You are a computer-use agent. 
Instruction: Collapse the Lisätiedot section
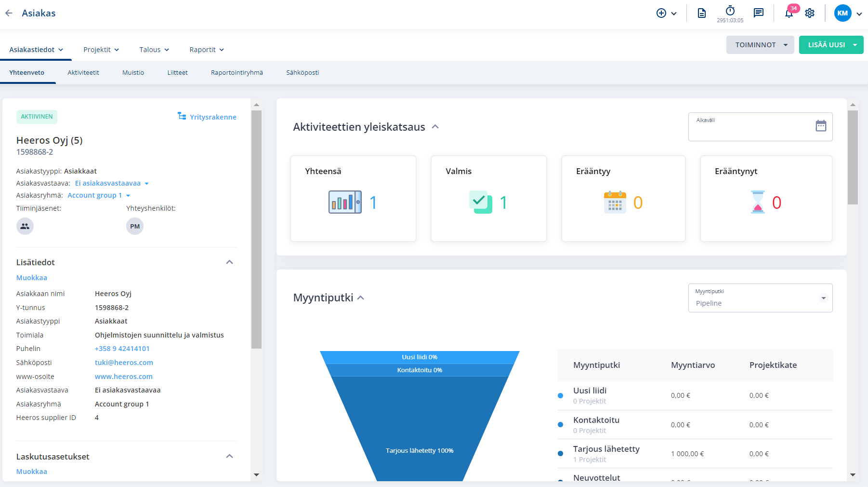click(229, 262)
